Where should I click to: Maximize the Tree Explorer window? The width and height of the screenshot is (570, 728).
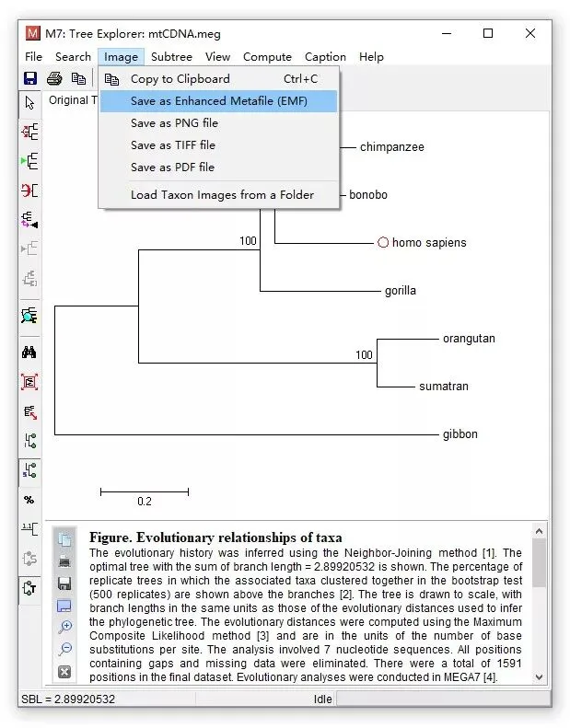point(488,33)
